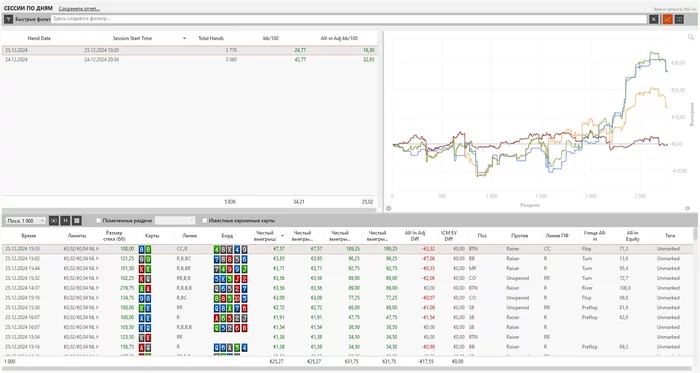The height and width of the screenshot is (373, 700).
Task: Select the hand at 25.12.2024 15:33
Action: point(347,249)
